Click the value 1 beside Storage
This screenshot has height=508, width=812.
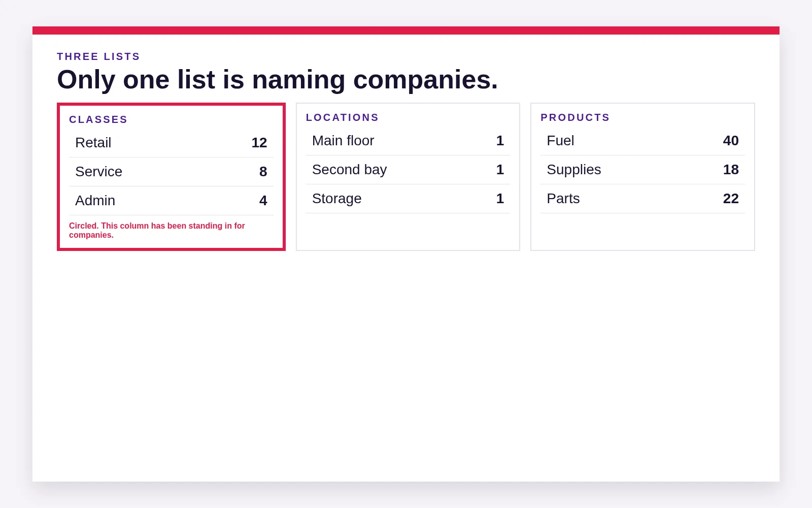500,199
